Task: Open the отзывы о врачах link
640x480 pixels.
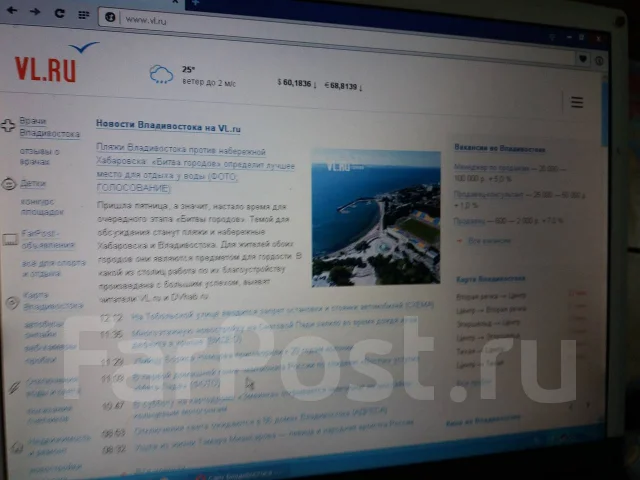Action: pyautogui.click(x=40, y=156)
